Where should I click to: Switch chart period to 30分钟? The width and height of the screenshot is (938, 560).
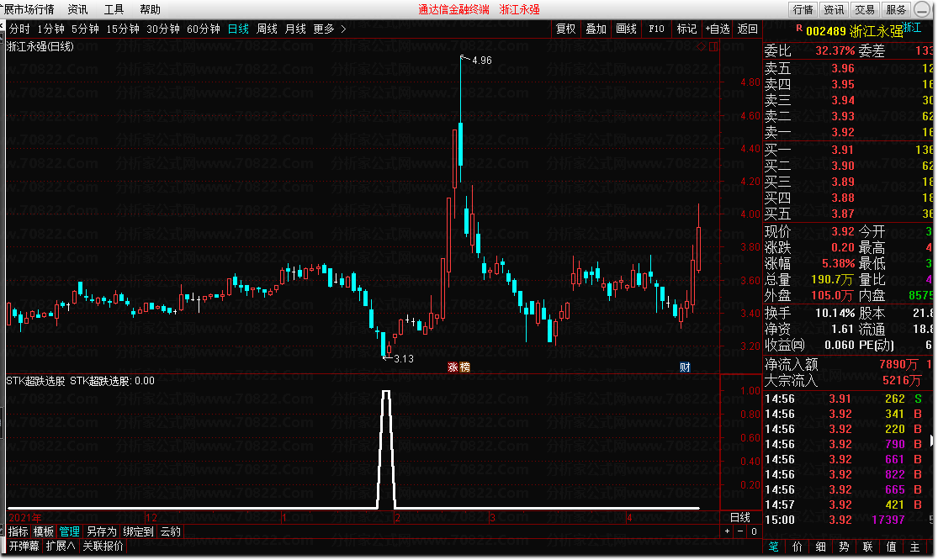[162, 29]
